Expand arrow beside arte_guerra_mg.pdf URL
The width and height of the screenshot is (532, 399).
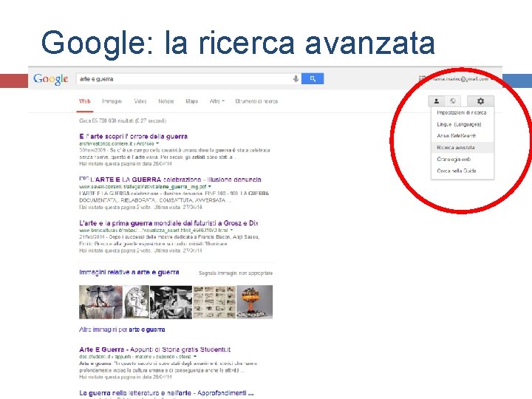click(x=210, y=187)
